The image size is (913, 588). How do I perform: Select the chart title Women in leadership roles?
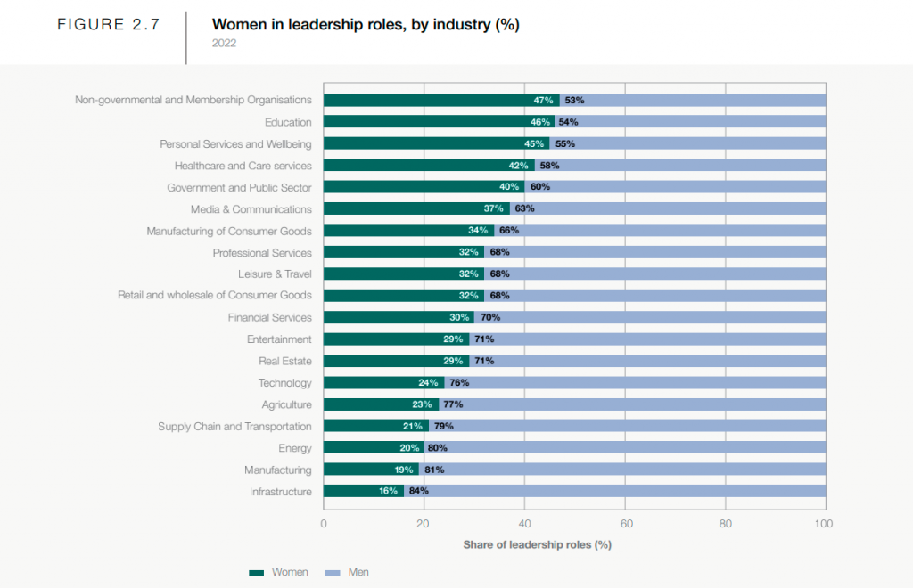point(366,24)
